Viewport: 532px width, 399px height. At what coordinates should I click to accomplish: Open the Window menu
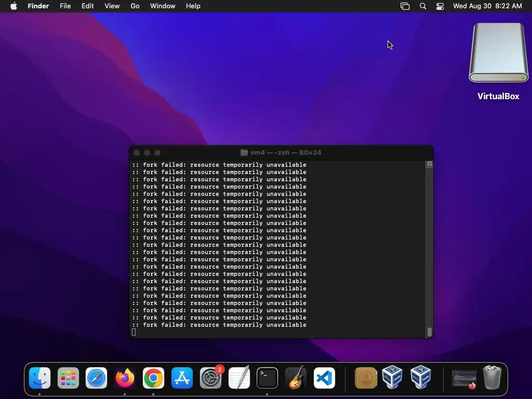(163, 6)
